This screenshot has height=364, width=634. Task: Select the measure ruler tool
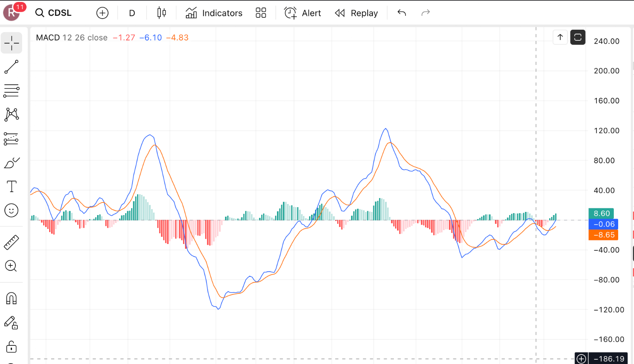click(x=11, y=242)
